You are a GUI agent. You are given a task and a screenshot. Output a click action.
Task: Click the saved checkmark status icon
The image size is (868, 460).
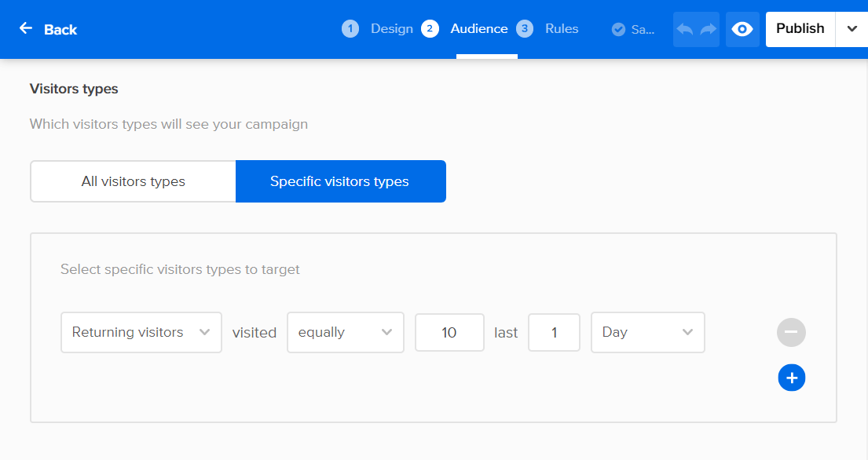(618, 30)
